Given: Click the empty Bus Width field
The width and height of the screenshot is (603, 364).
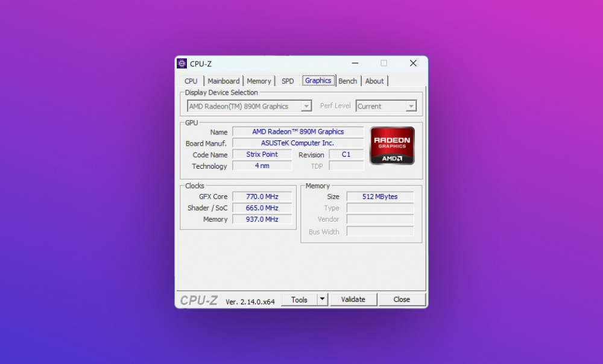Looking at the screenshot, I should (380, 231).
